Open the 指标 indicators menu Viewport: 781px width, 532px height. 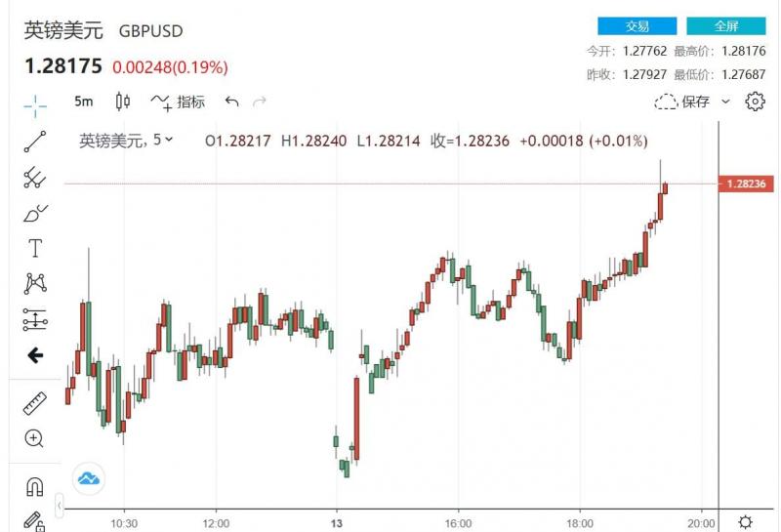[179, 102]
